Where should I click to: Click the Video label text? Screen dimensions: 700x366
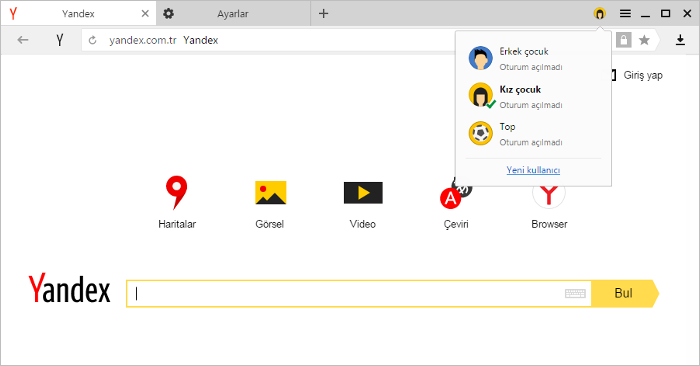(362, 224)
